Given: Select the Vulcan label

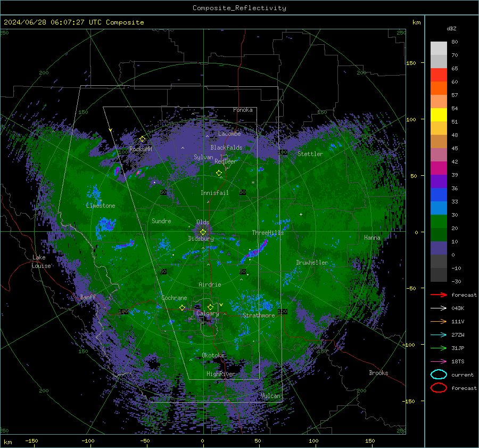Looking at the screenshot, I should (x=270, y=396).
